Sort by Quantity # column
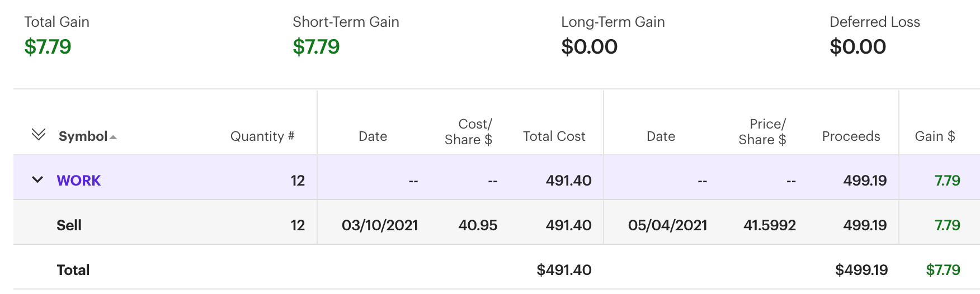The image size is (980, 294). [262, 136]
